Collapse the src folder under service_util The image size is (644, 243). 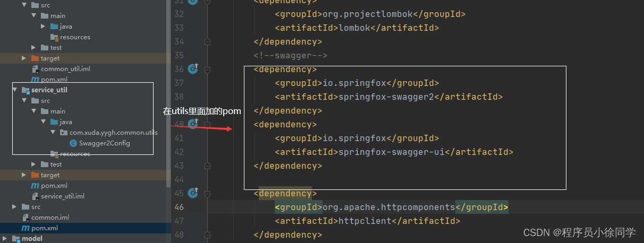tap(24, 101)
